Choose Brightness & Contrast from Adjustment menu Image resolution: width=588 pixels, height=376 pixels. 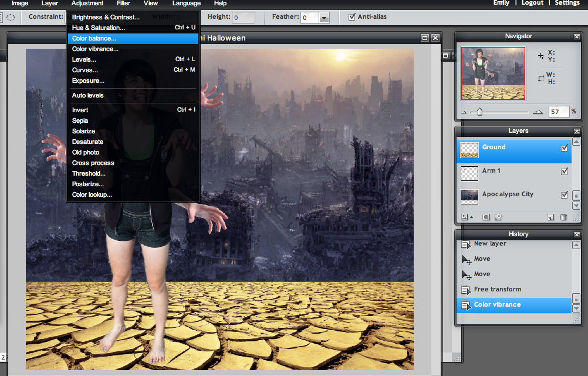(133, 17)
